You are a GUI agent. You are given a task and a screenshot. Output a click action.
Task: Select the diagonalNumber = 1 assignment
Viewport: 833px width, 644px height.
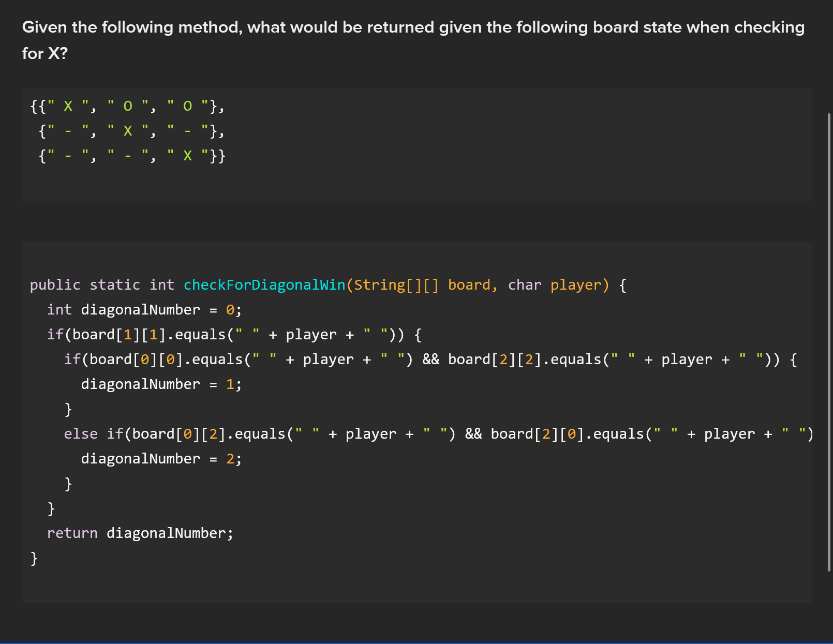point(160,384)
